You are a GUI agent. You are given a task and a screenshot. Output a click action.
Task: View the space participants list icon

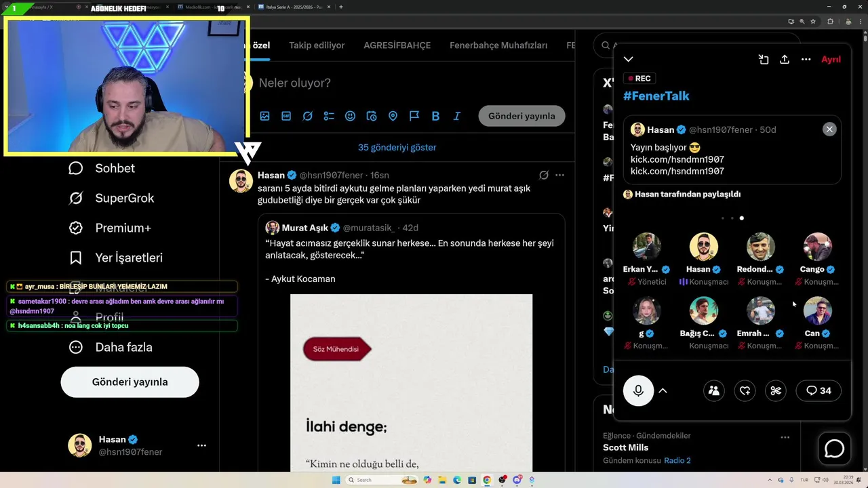coord(713,390)
